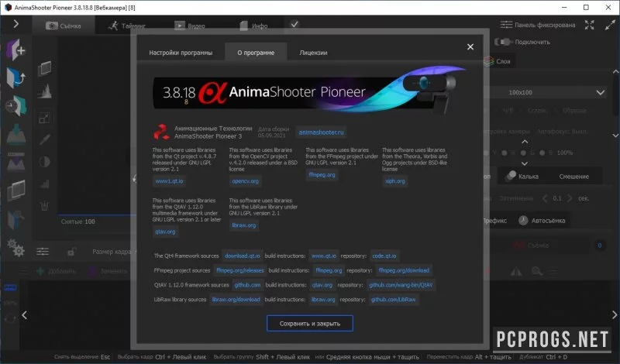Click the diagonal expand window icon
The height and width of the screenshot is (364, 620).
coord(610,25)
